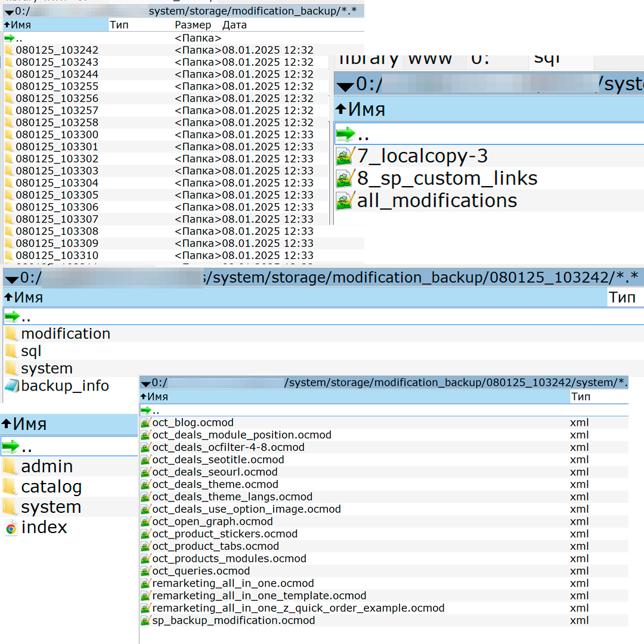
Task: Open drive dropdown arrow of modification_backup path
Action: coord(8,13)
